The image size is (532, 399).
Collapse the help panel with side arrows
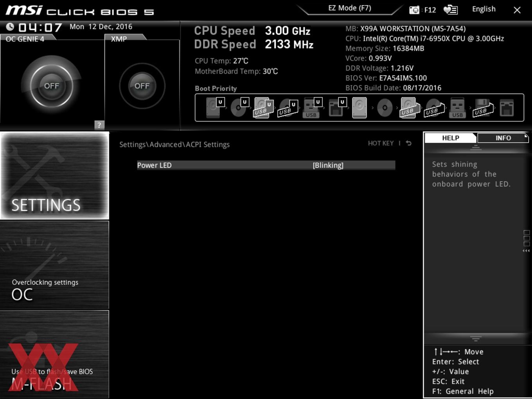[527, 251]
